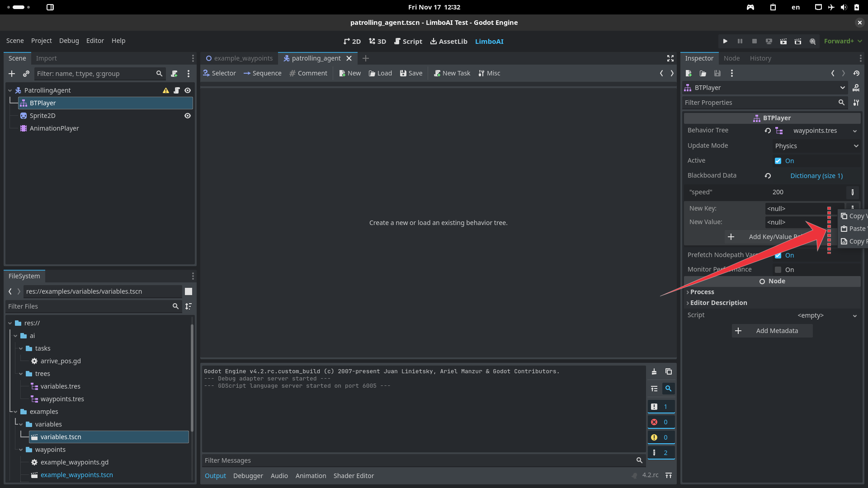
Task: Open the Debug menu
Action: (69, 41)
